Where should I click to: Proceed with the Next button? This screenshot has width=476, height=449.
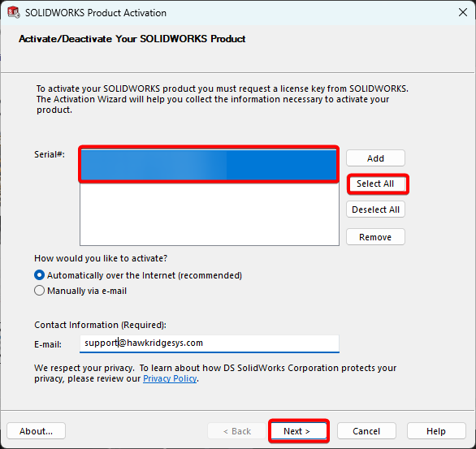pos(298,431)
